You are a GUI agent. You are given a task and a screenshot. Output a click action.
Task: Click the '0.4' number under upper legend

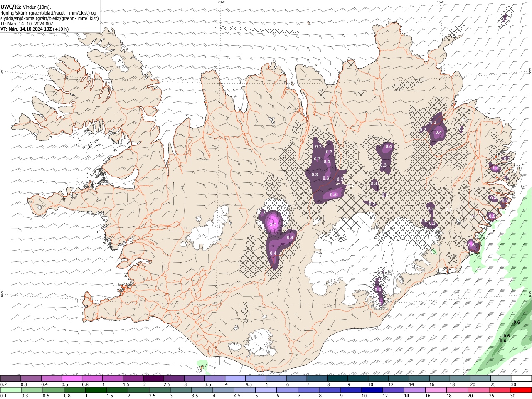pos(44,384)
